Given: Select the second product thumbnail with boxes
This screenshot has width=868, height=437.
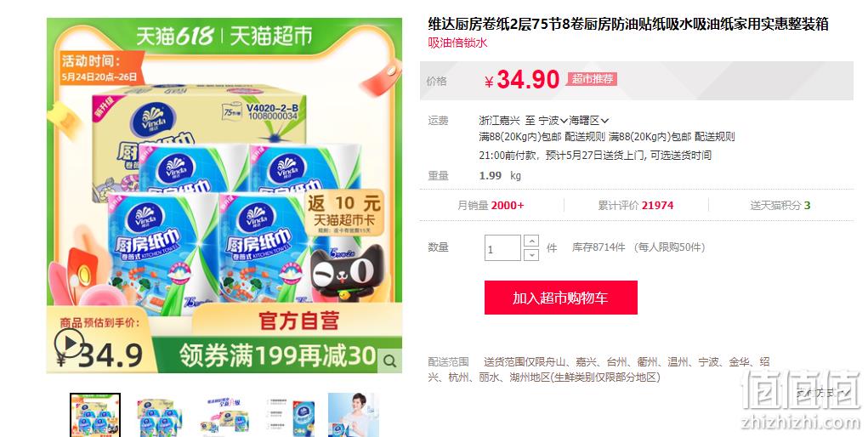Looking at the screenshot, I should [x=156, y=416].
